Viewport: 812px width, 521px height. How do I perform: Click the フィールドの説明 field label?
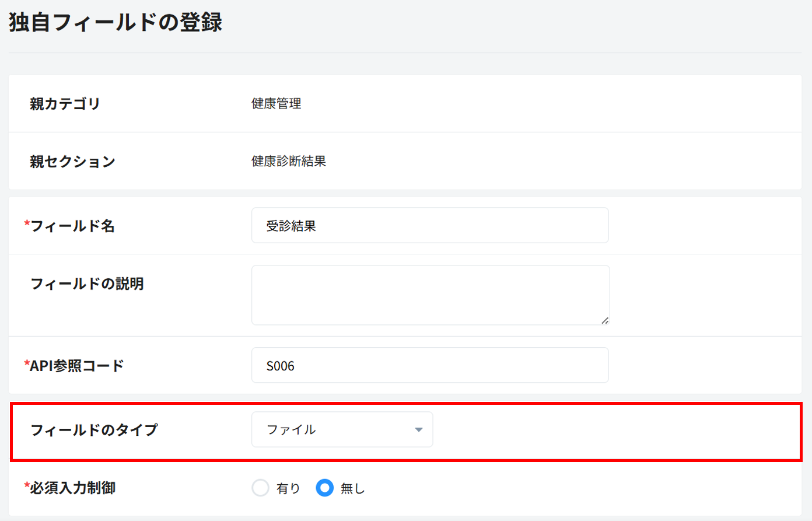point(87,284)
